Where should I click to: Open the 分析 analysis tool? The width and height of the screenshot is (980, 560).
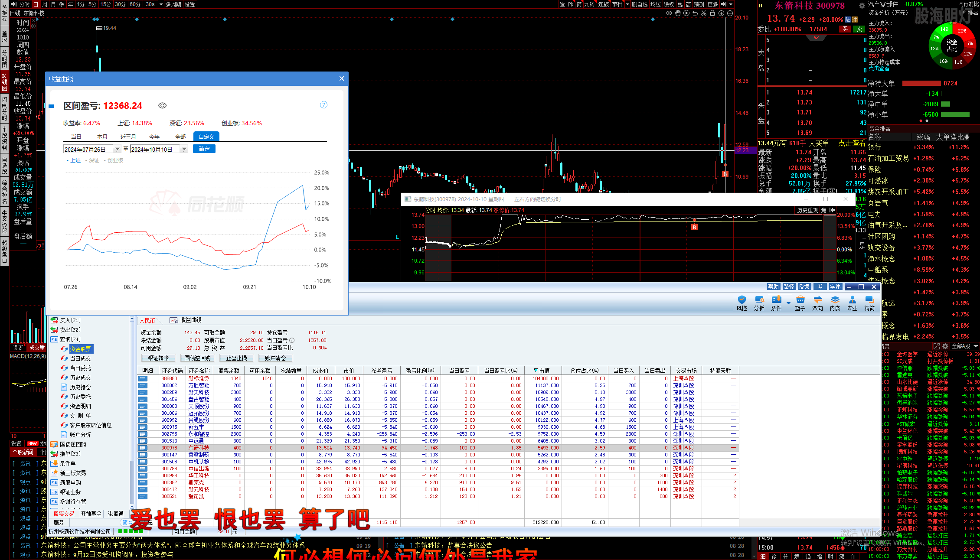click(759, 303)
